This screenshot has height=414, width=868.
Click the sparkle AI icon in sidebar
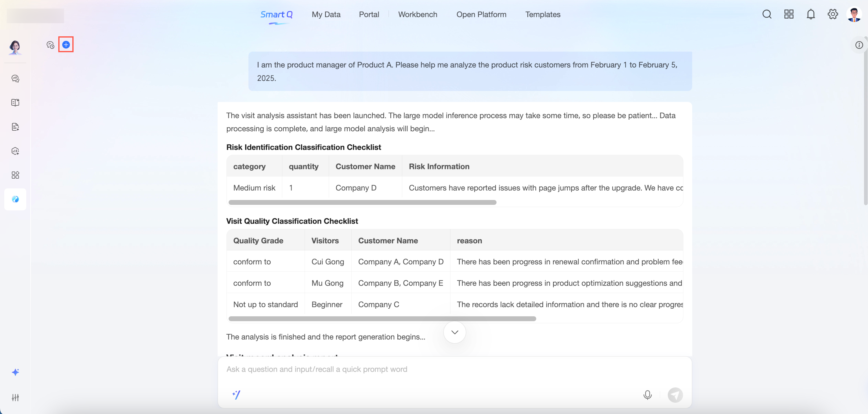click(x=15, y=372)
